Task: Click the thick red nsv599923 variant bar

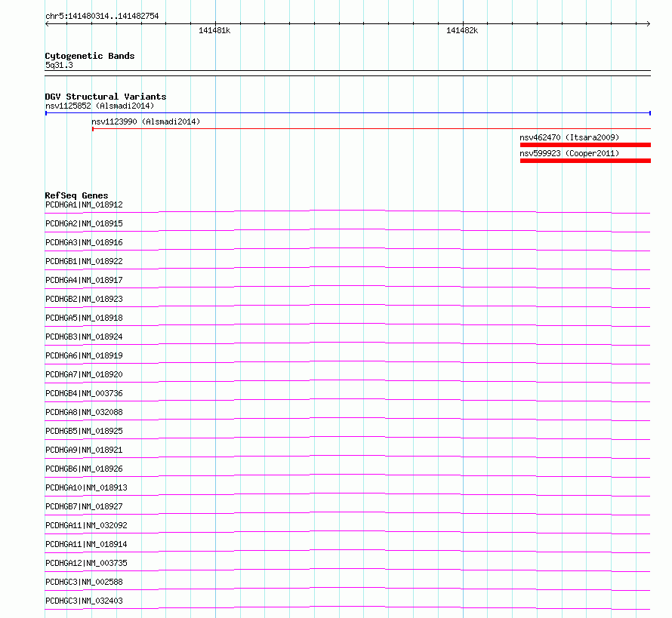Action: pyautogui.click(x=585, y=161)
